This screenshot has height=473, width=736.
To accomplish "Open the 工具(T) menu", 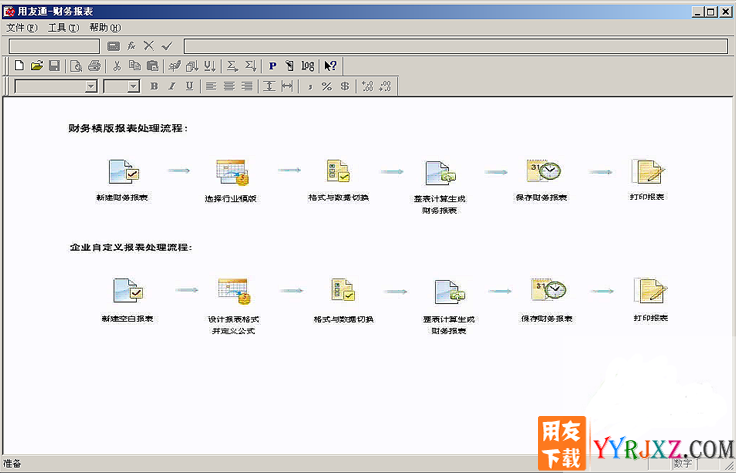I will pos(63,28).
